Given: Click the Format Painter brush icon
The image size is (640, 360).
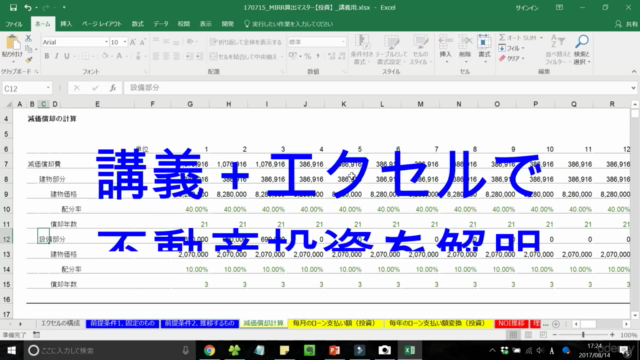Looking at the screenshot, I should 28,60.
